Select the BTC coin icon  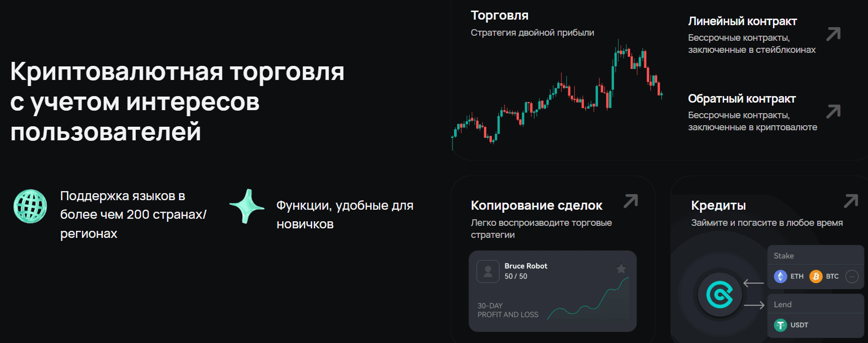coord(816,276)
